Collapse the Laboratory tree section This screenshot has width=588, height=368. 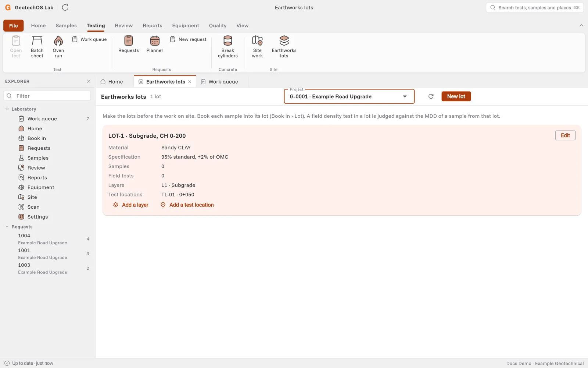click(7, 109)
